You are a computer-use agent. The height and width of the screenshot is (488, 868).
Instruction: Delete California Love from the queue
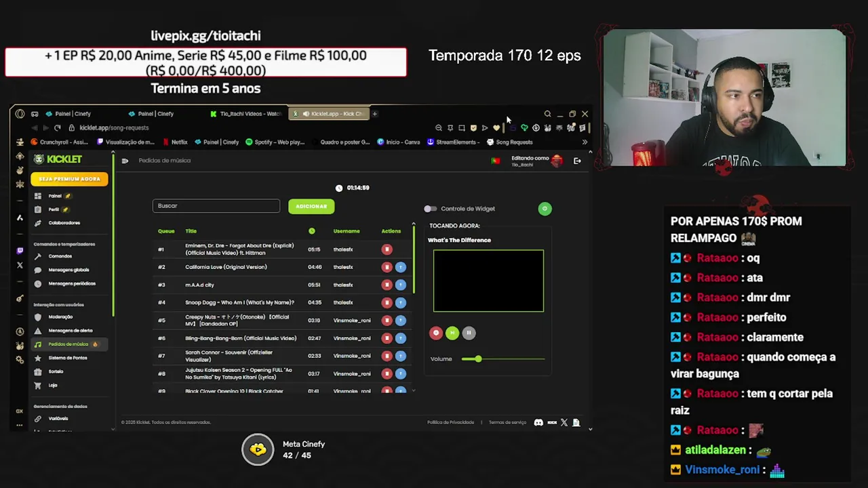pos(387,267)
